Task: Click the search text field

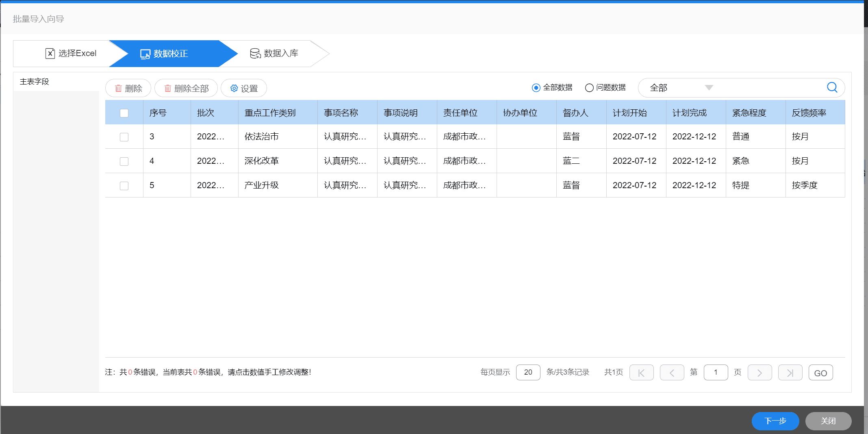Action: [x=770, y=88]
